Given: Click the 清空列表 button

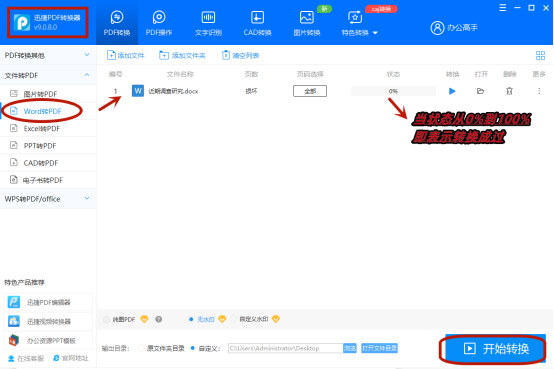Looking at the screenshot, I should click(241, 55).
